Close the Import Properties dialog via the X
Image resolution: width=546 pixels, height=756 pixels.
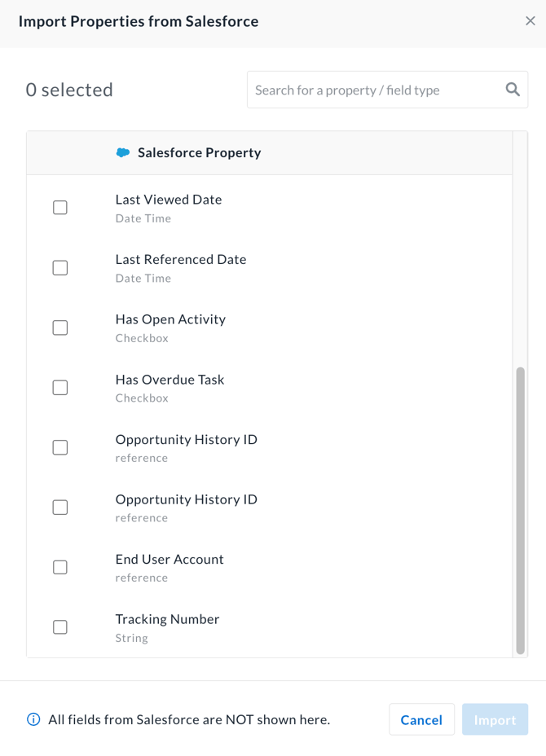point(531,20)
